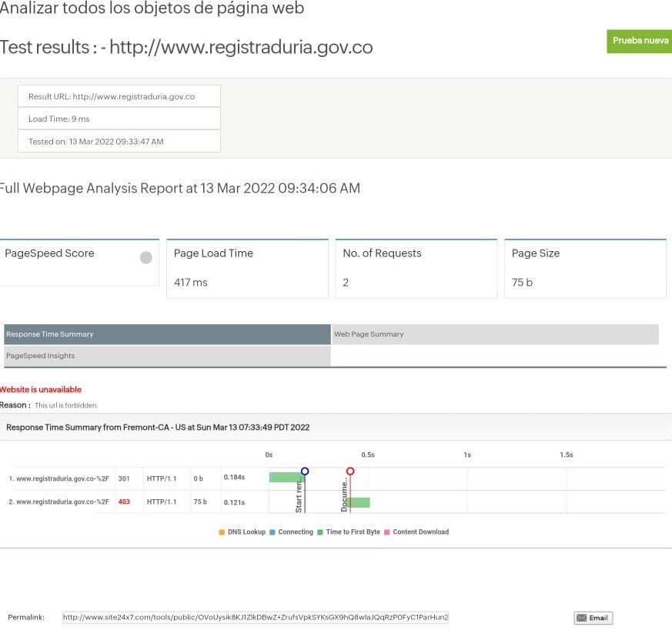Switch to the PageSpeed Insights tab
Viewport: 672px width, 644px height.
(167, 356)
